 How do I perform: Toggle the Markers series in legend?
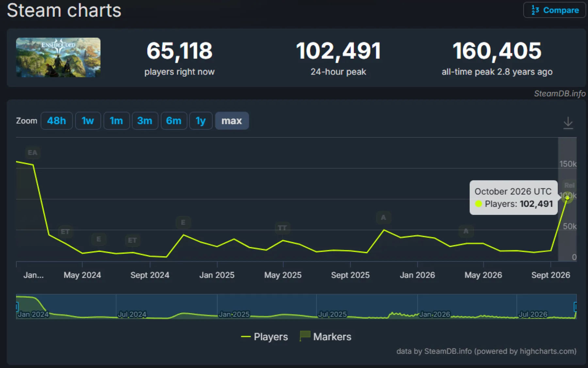(x=325, y=337)
